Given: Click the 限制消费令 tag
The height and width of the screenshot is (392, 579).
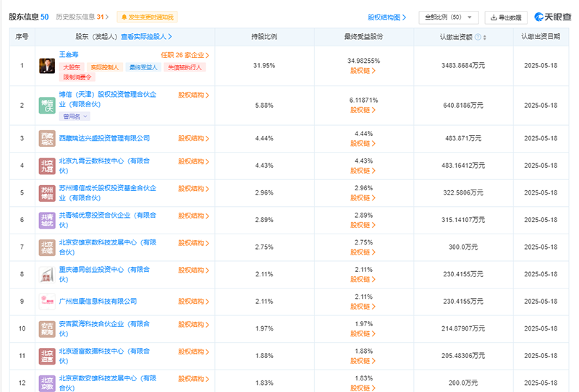Looking at the screenshot, I should 77,77.
